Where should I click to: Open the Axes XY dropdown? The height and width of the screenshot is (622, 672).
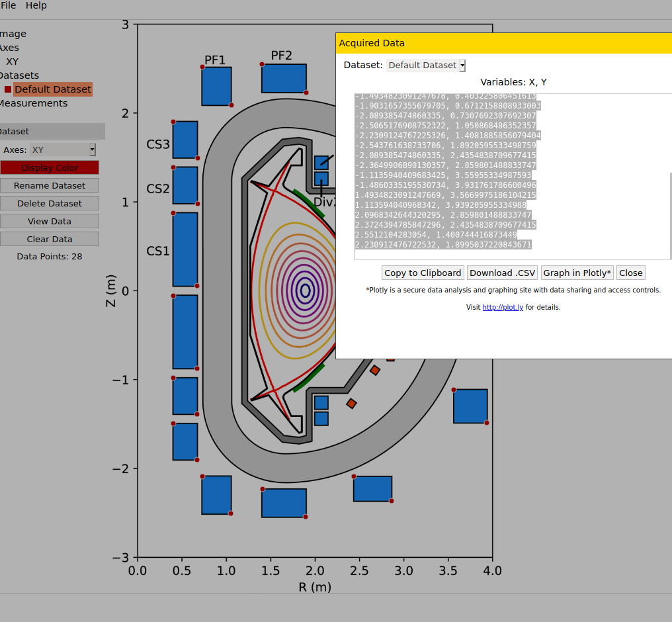[63, 150]
